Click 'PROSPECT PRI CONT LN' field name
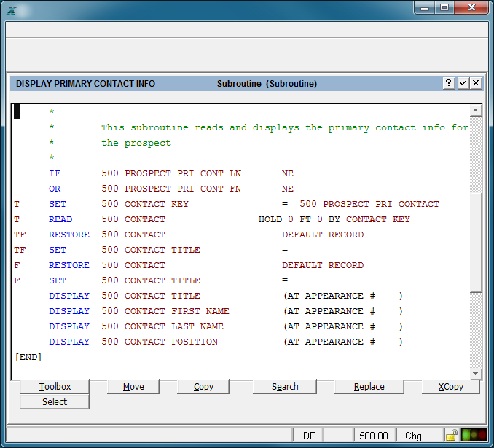 183,173
